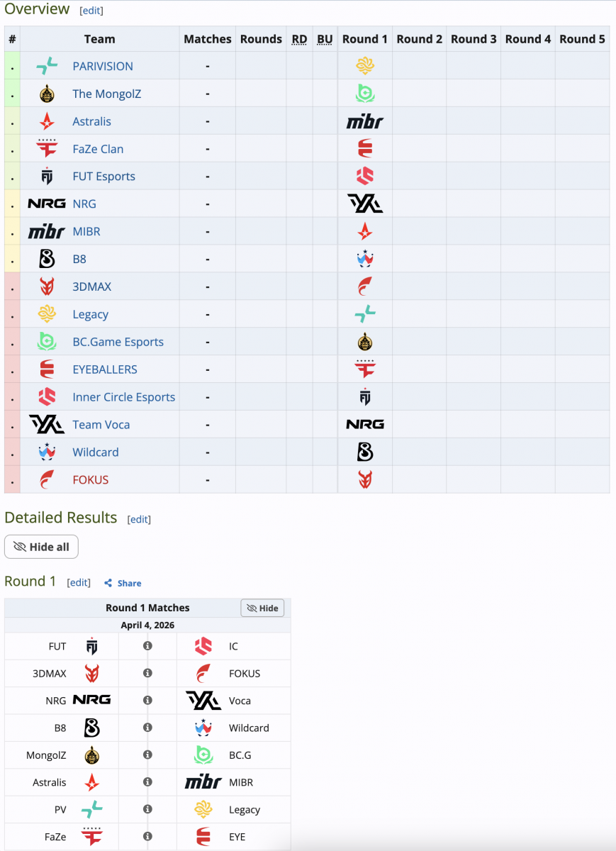Click the Wildcard logo in Round 1 matches
This screenshot has height=851, width=616.
click(203, 728)
